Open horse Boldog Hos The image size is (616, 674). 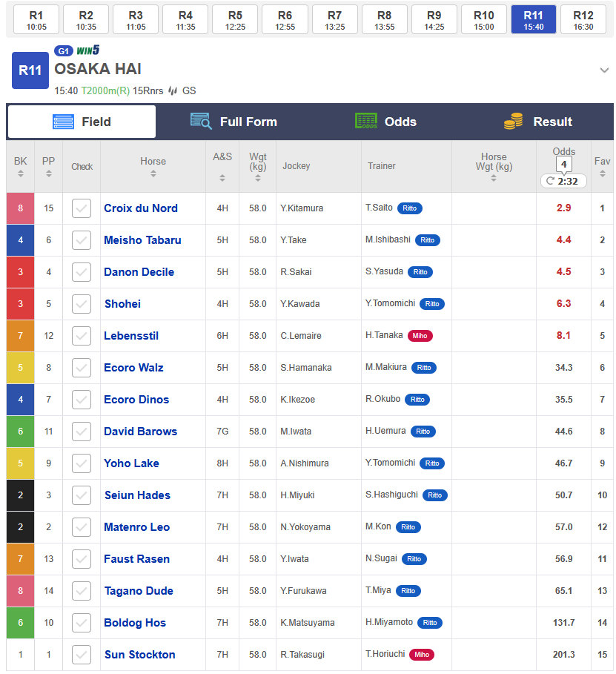tap(135, 623)
